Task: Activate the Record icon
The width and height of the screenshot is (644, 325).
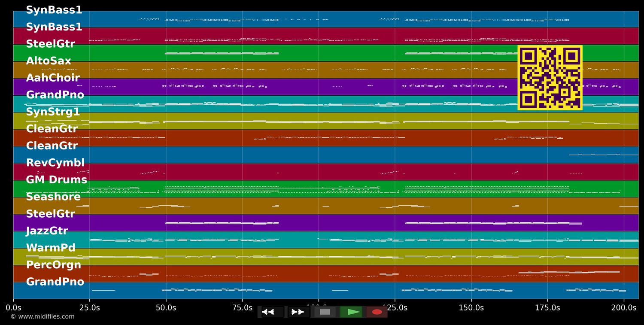Action: pyautogui.click(x=377, y=312)
